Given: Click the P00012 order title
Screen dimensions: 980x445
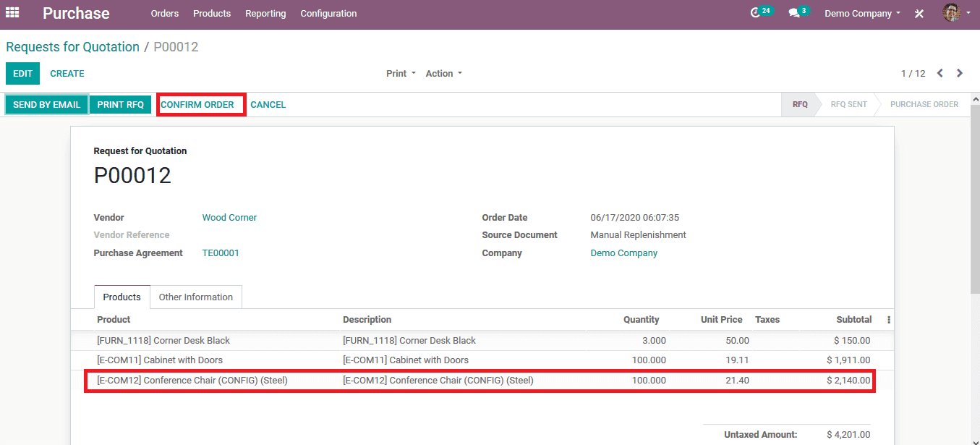Looking at the screenshot, I should point(132,176).
